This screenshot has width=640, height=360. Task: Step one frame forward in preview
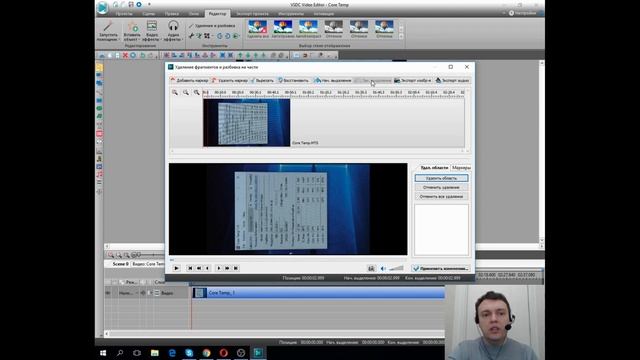218,268
